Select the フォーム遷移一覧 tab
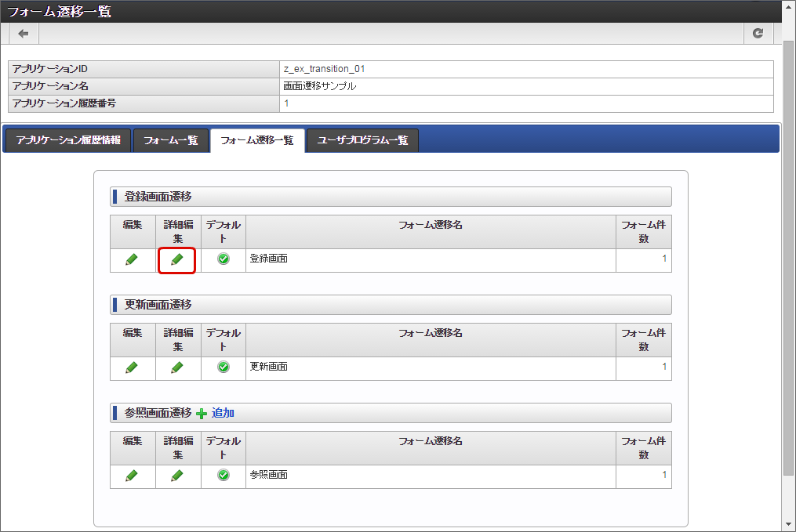 [257, 140]
